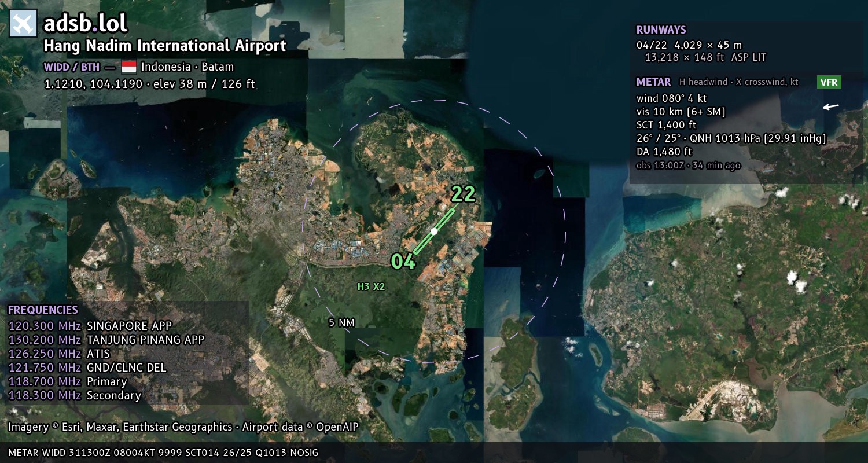Screen dimensions: 868x463
Task: Select the "04/22 4,029 × 45 m" runway entry
Action: pyautogui.click(x=689, y=45)
